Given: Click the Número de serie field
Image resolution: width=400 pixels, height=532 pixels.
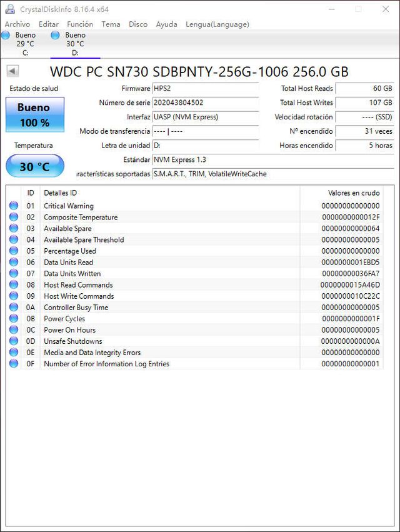Looking at the screenshot, I should [x=206, y=103].
